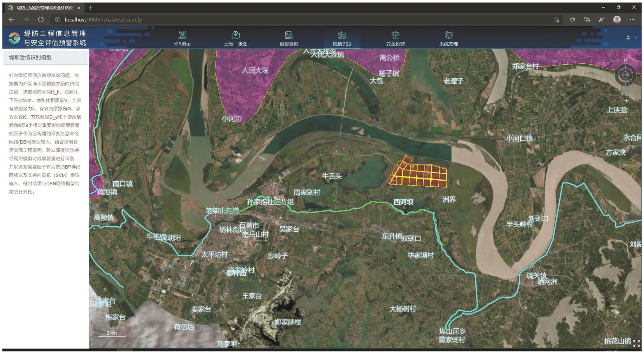Open the 三维一张图 map module
The image size is (644, 354).
point(236,35)
